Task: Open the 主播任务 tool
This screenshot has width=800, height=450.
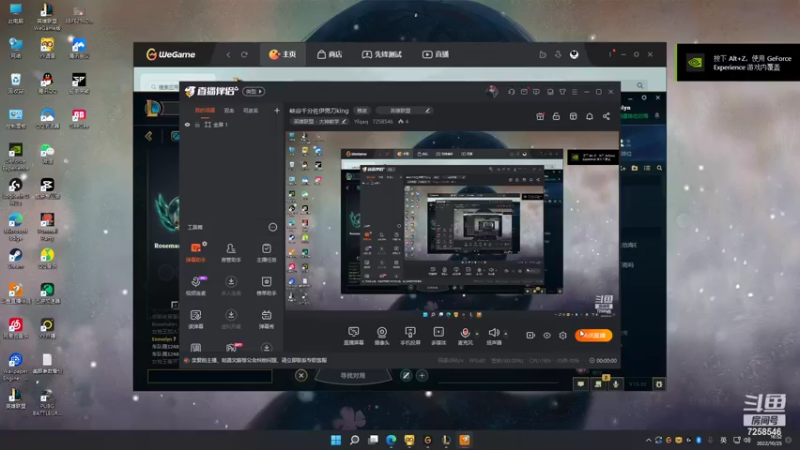Action: 266,252
